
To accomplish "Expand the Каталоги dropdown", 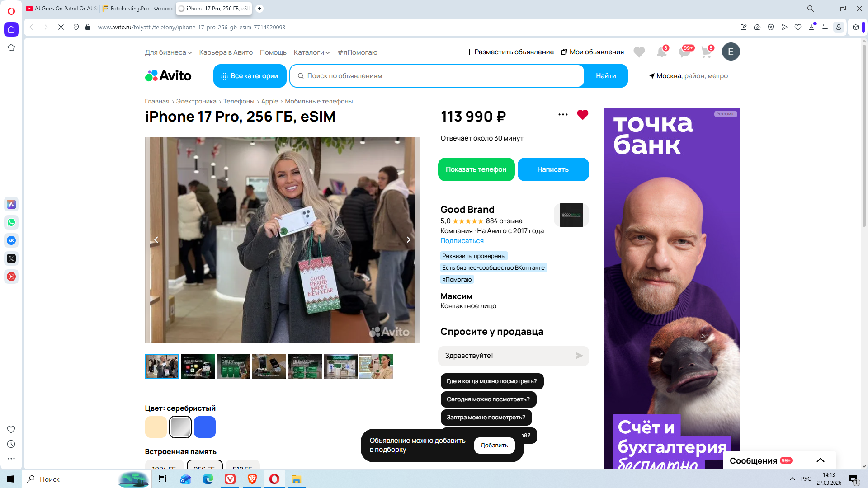I will coord(311,52).
